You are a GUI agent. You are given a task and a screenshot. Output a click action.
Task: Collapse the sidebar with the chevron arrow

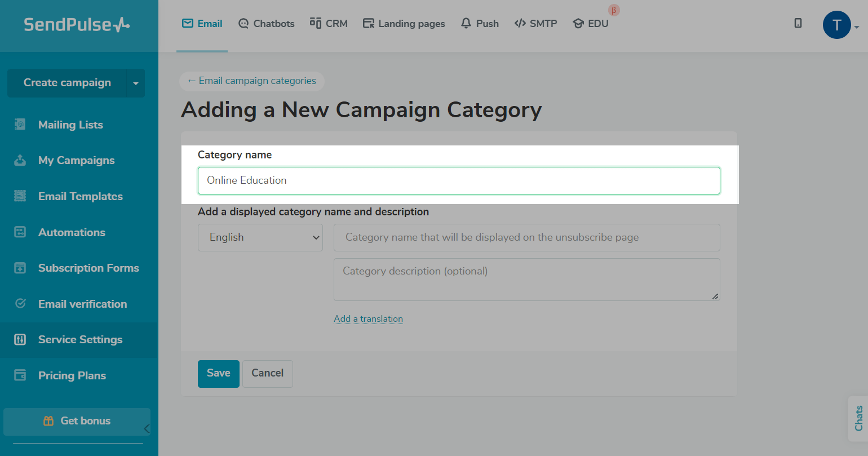click(147, 428)
